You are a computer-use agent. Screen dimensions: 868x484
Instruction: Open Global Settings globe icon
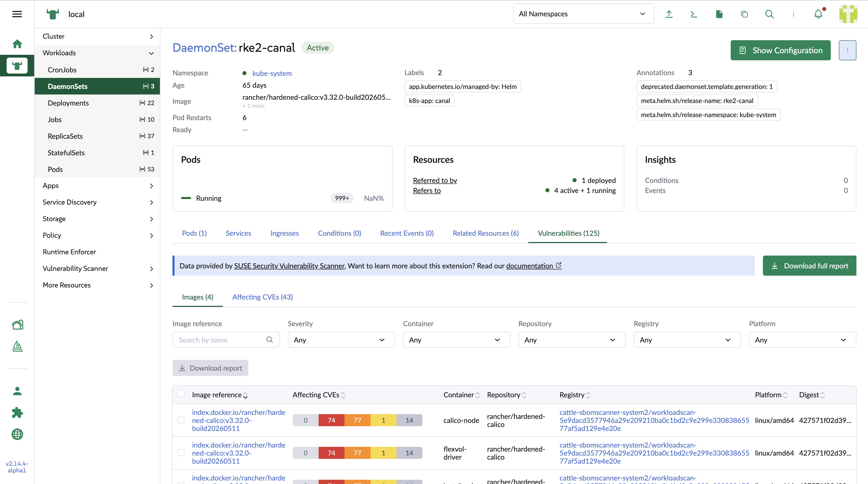point(17,434)
